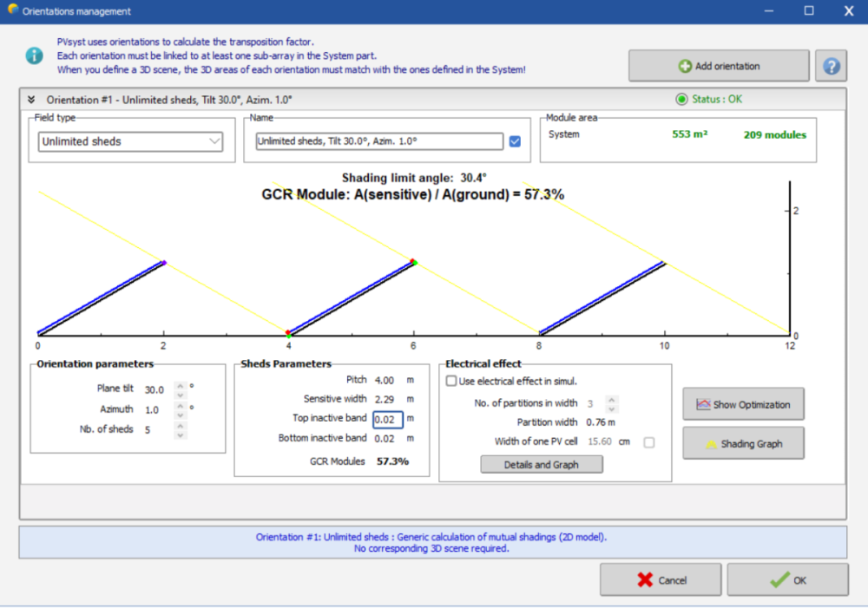This screenshot has width=868, height=608.
Task: Click Add orientation button
Action: coord(719,66)
